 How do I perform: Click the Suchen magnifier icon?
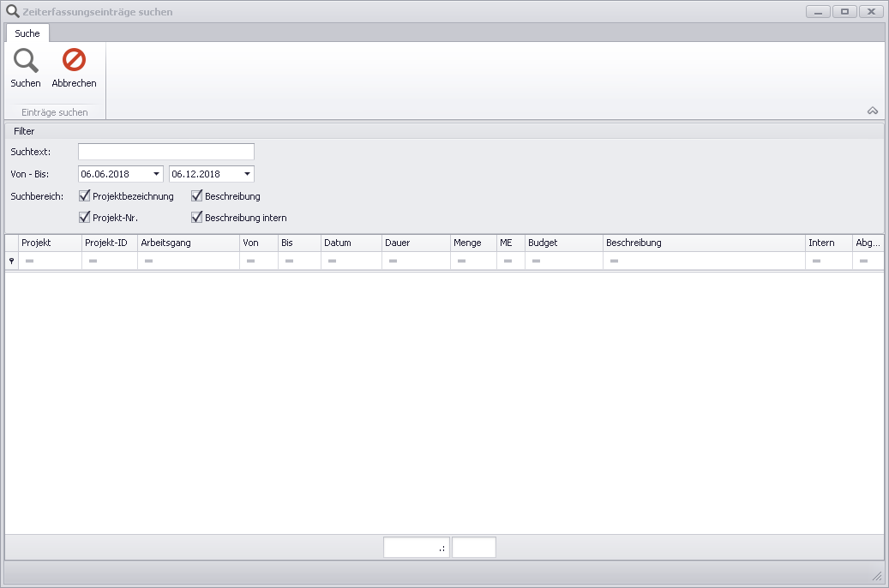click(x=26, y=60)
